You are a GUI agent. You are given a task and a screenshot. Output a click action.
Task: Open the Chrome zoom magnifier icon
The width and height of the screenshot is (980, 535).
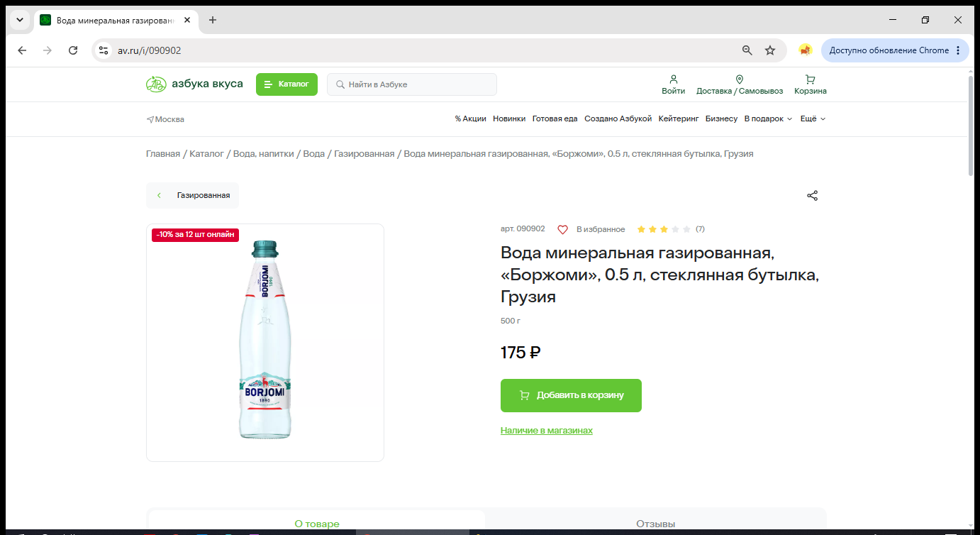(747, 50)
